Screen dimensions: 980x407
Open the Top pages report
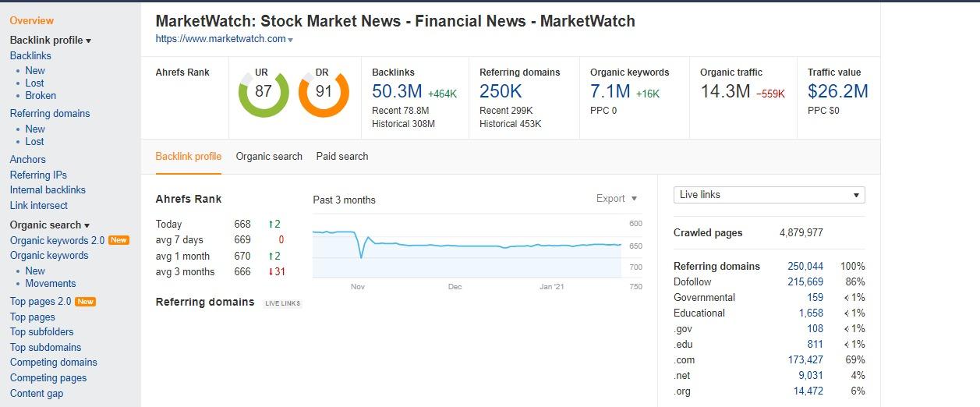[33, 317]
